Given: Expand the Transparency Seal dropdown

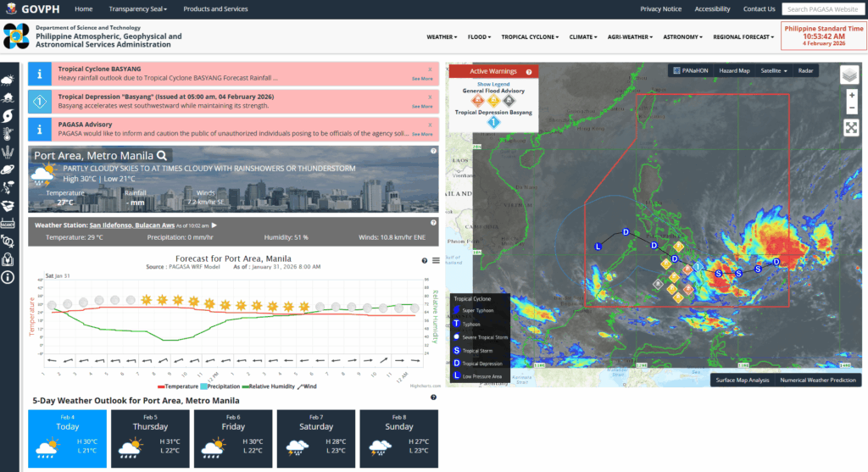Looking at the screenshot, I should [x=138, y=8].
